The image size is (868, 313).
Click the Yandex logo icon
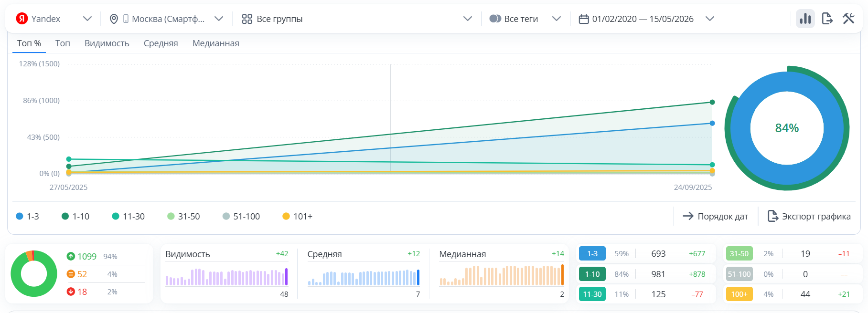point(21,19)
